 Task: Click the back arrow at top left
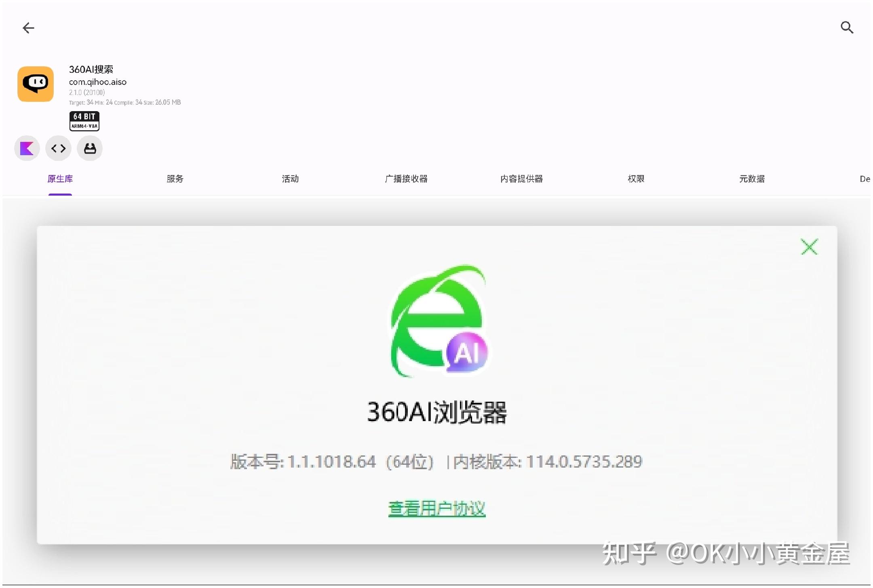click(28, 27)
